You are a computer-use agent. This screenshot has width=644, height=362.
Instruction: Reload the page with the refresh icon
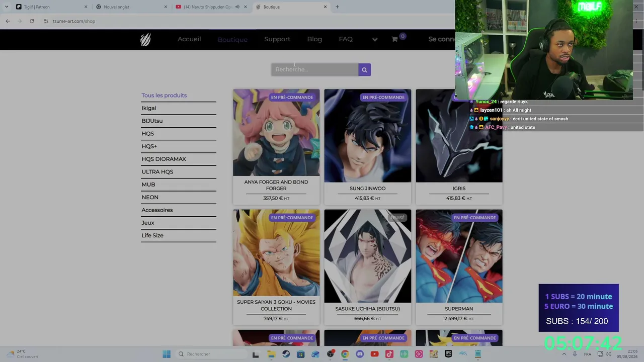tap(32, 21)
